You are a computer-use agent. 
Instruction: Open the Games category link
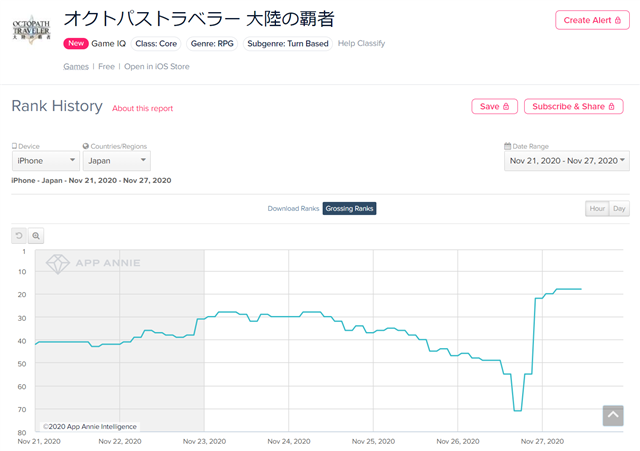pyautogui.click(x=76, y=67)
